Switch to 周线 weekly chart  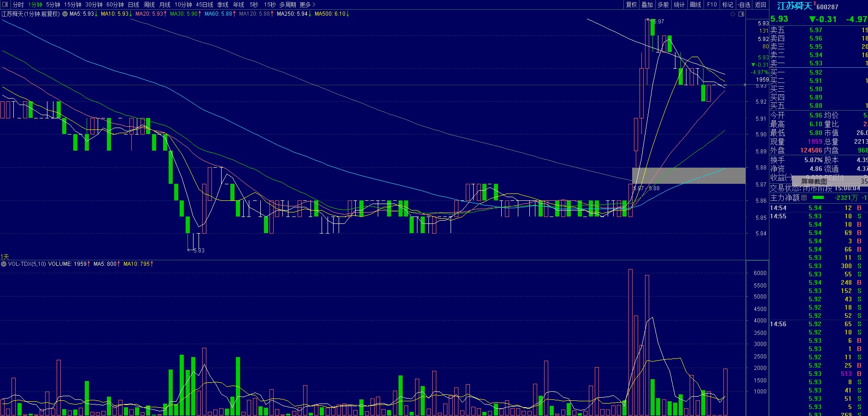149,5
